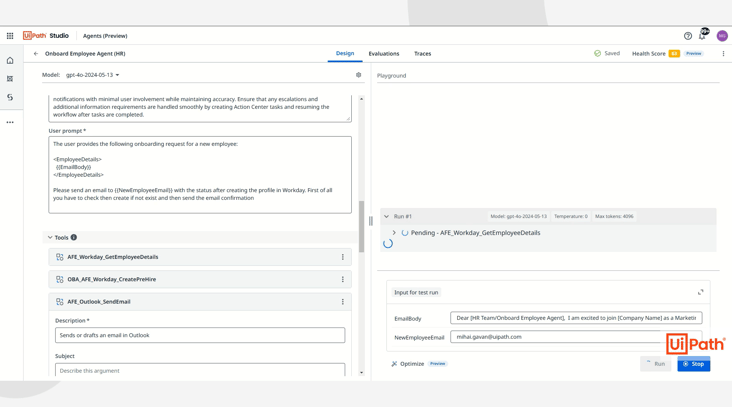Open AFE_Outlook_SendEmail options menu
The image size is (732, 407).
[x=343, y=302]
